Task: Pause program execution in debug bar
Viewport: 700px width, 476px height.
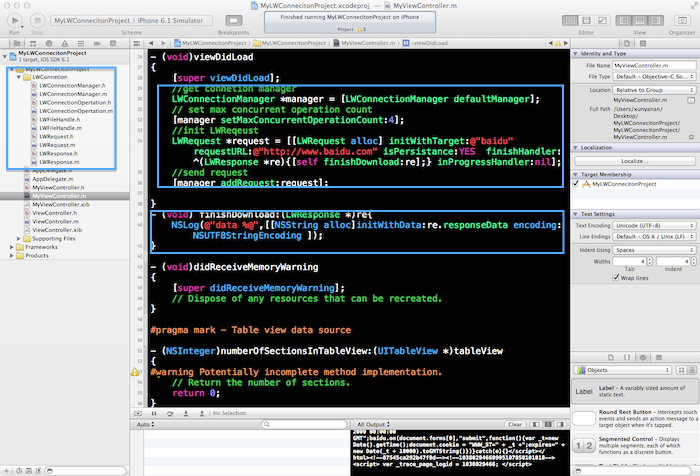Action: pos(154,413)
